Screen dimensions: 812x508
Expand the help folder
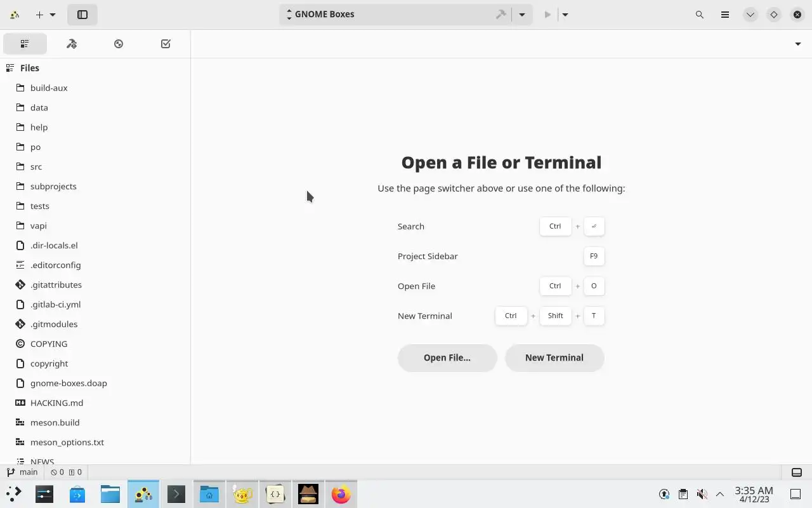95,127
